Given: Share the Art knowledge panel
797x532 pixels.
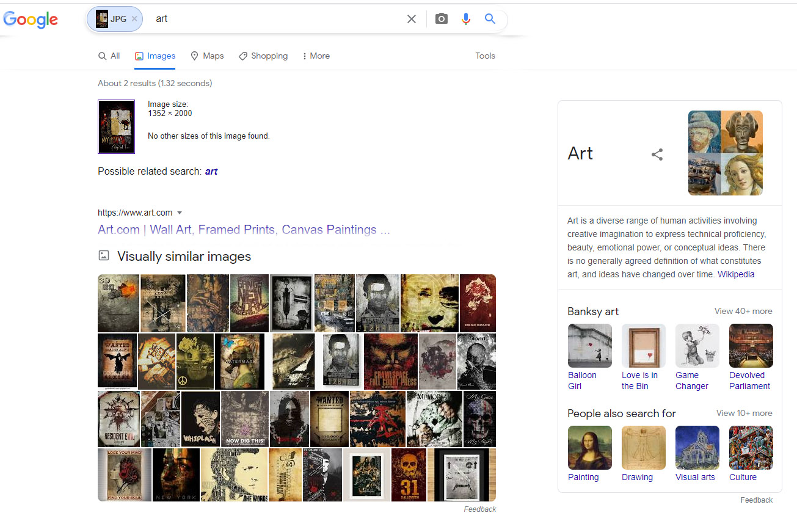Looking at the screenshot, I should pyautogui.click(x=657, y=155).
